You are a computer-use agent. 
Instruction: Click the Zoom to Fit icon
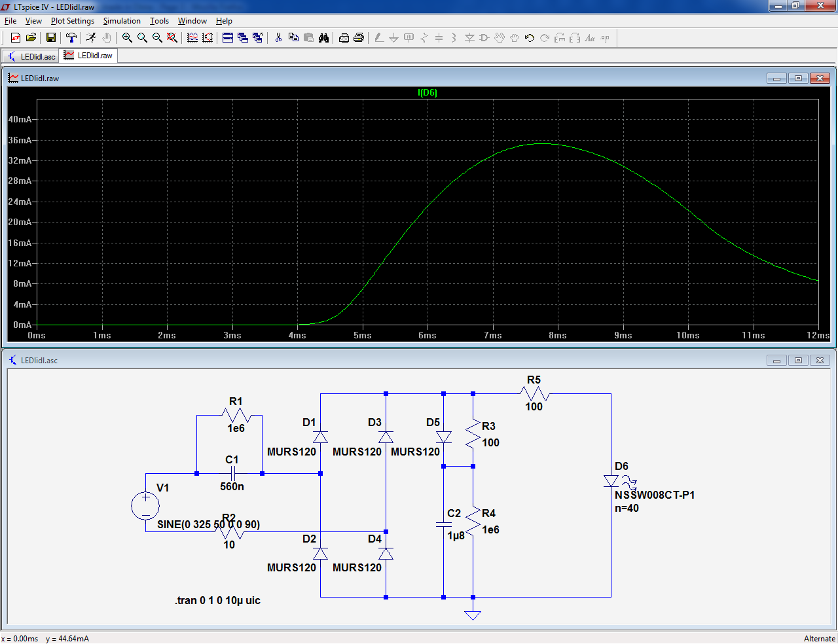click(172, 38)
